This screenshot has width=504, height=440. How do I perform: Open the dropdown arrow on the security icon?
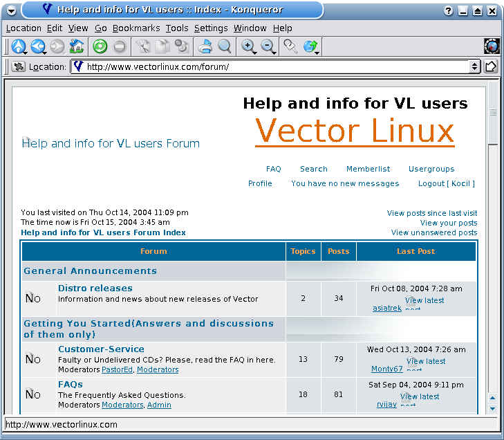pos(317,51)
